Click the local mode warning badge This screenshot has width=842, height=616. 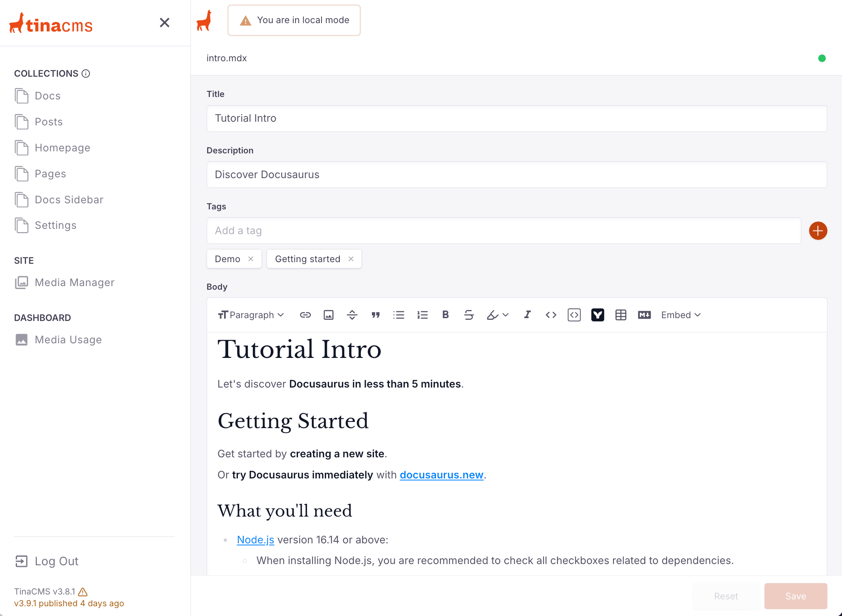pyautogui.click(x=294, y=20)
